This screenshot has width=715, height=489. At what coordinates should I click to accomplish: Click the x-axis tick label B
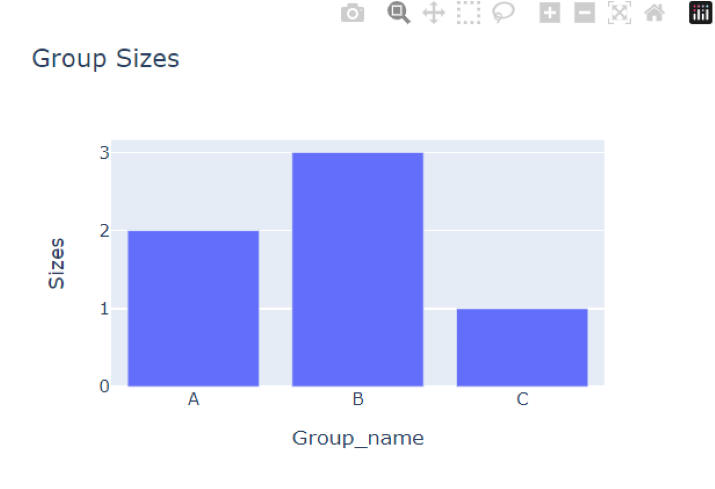(357, 400)
